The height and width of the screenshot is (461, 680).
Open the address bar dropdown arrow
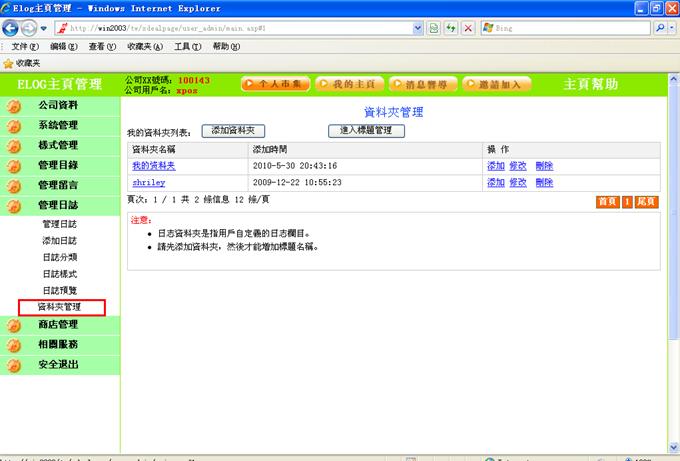[x=418, y=28]
